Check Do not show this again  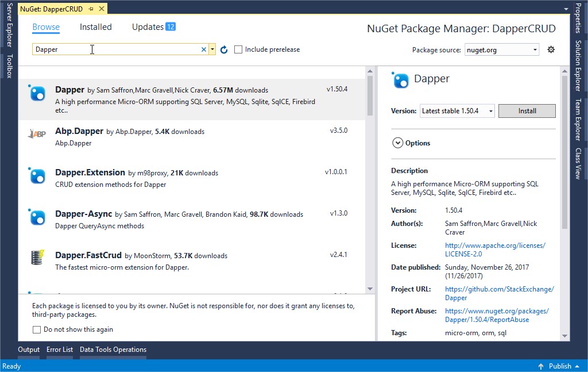tap(37, 329)
